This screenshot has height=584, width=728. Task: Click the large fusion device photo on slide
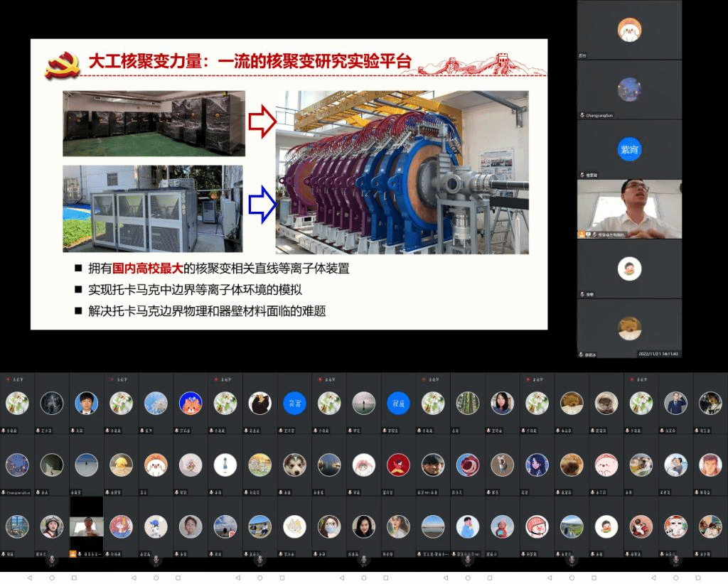click(402, 172)
